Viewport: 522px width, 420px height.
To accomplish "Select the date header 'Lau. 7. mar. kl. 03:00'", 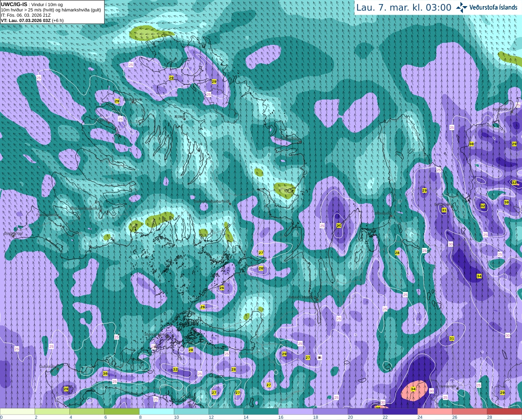I will click(x=404, y=7).
